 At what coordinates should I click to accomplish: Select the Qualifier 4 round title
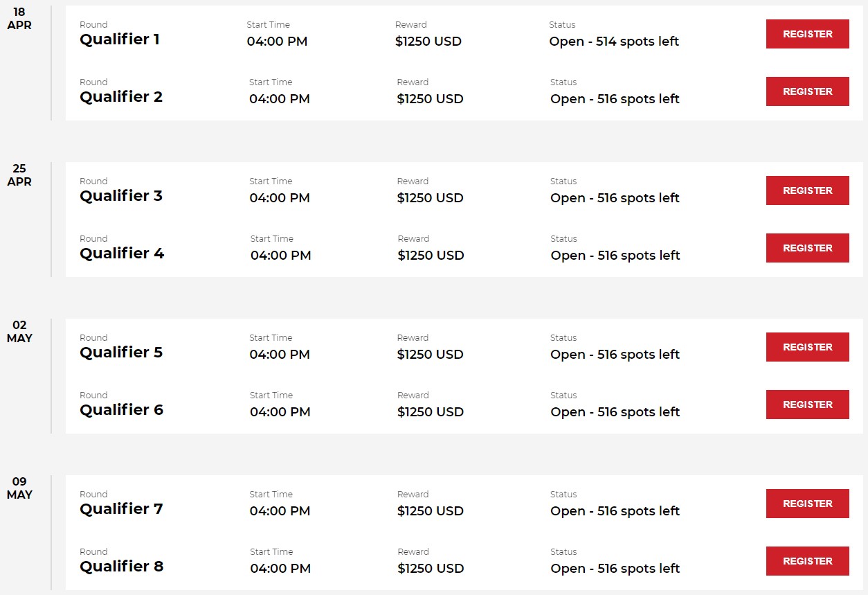[122, 254]
